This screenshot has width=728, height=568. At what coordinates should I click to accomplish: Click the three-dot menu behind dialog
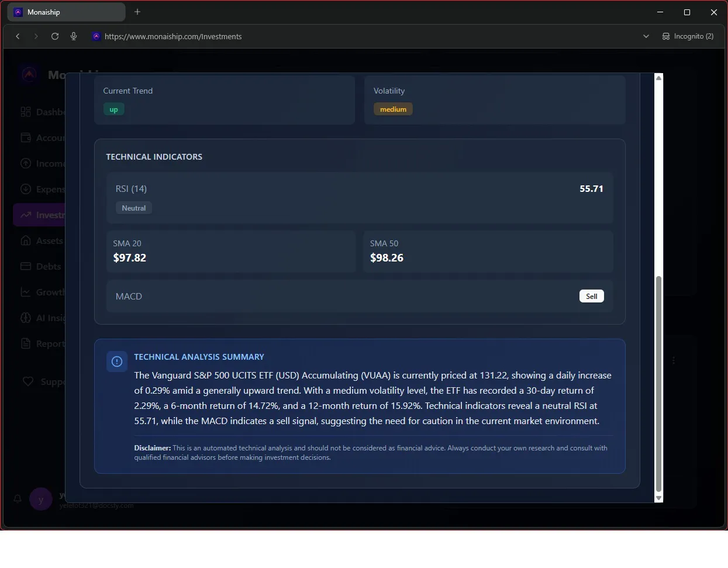coord(674,361)
